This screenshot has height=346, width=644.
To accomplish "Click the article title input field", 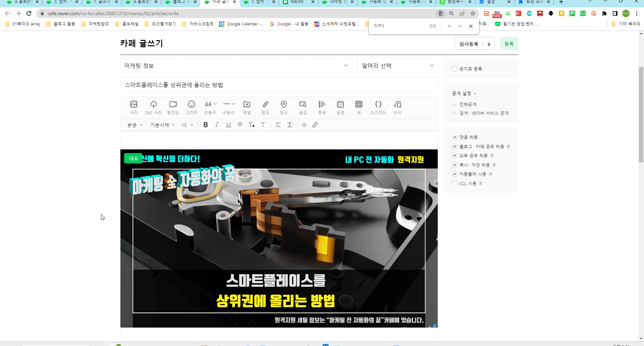I will pos(279,85).
